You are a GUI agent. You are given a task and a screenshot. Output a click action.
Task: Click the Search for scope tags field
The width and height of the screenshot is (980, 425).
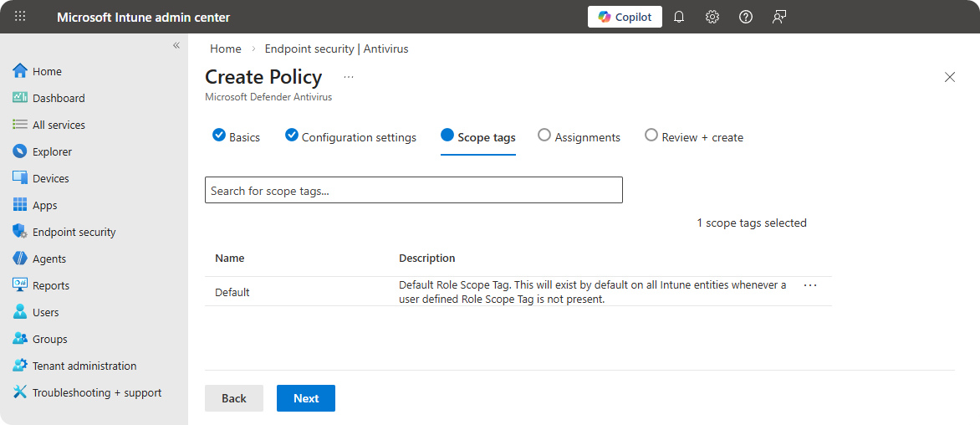(413, 191)
